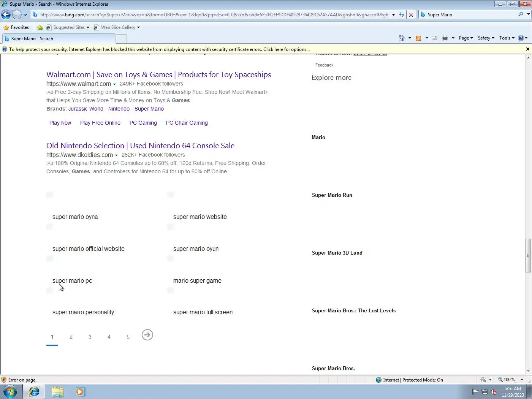
Task: Open the Windows Start button
Action: [x=10, y=392]
